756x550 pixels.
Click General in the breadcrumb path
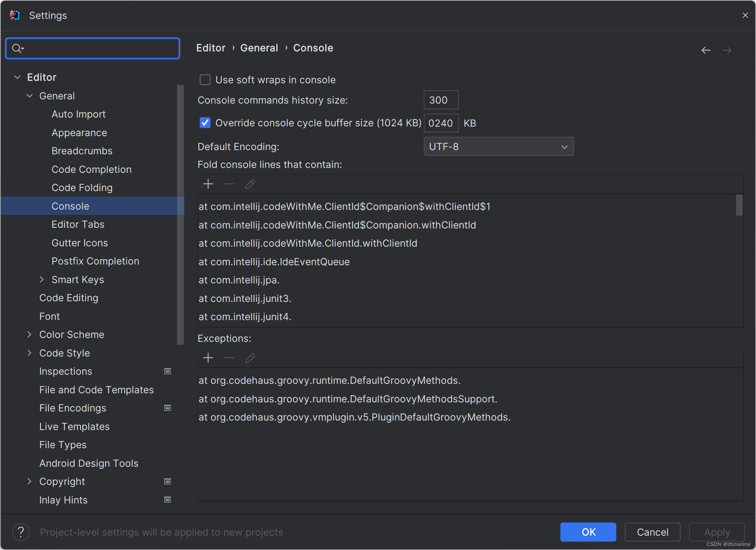pyautogui.click(x=259, y=48)
